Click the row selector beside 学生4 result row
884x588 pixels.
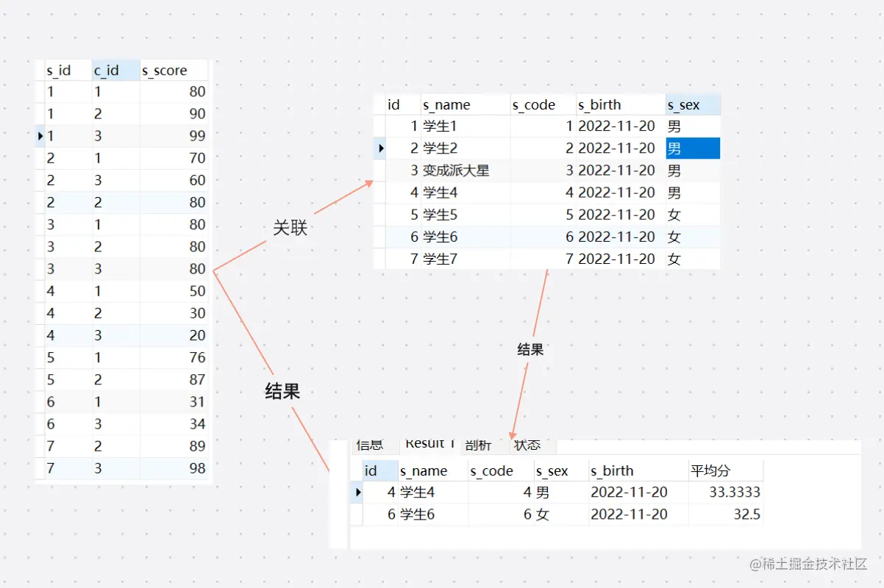point(357,492)
